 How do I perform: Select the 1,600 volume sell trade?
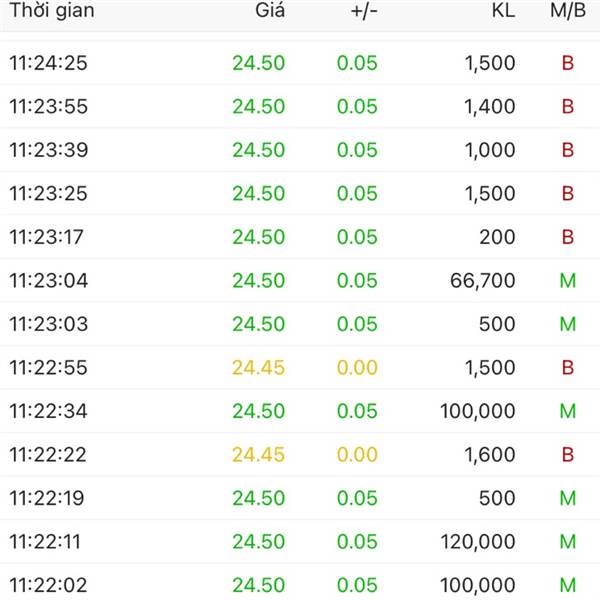coord(490,455)
